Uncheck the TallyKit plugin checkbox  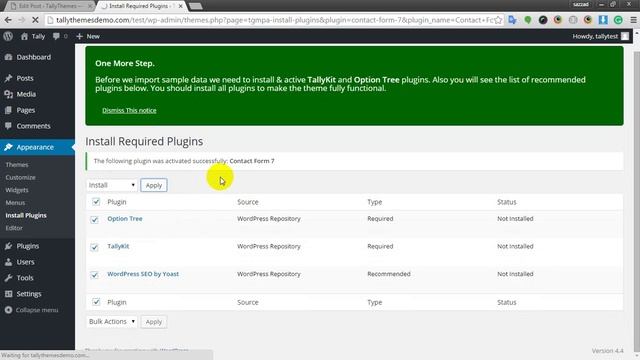tap(94, 247)
